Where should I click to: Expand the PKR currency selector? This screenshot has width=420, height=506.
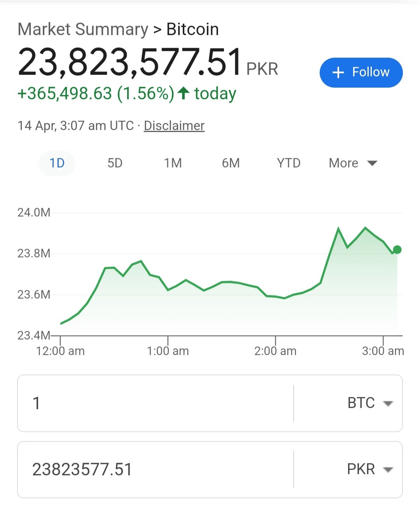(370, 469)
